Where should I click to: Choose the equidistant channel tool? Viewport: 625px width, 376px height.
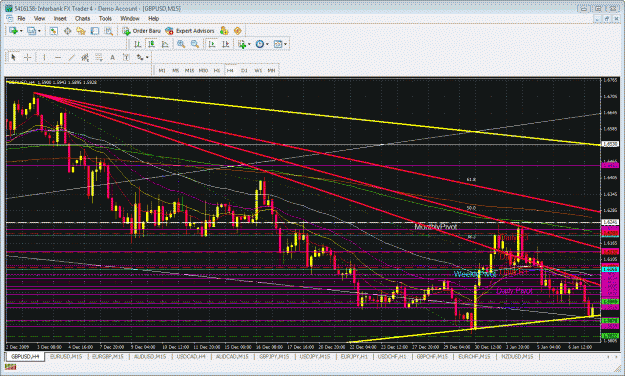pos(85,57)
